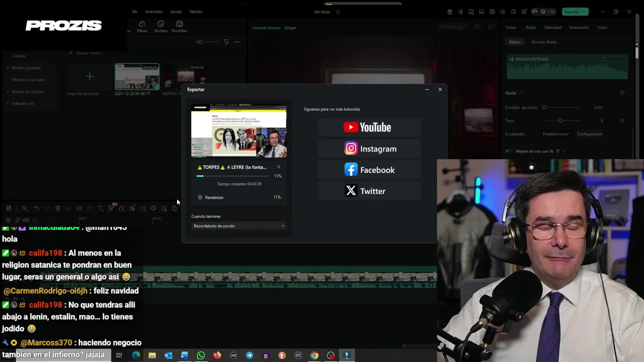Screen dimensions: 644x362
Task: Open WhatsApp from the taskbar
Action: [x=201, y=355]
